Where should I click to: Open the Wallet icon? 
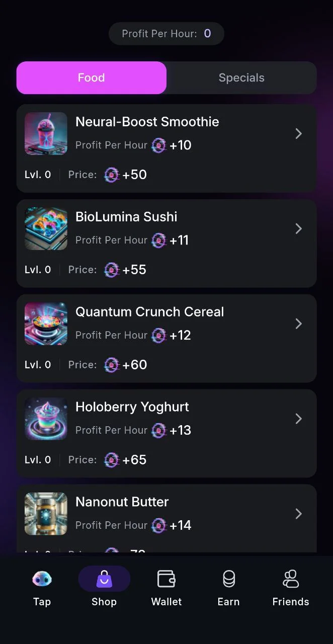pyautogui.click(x=166, y=579)
